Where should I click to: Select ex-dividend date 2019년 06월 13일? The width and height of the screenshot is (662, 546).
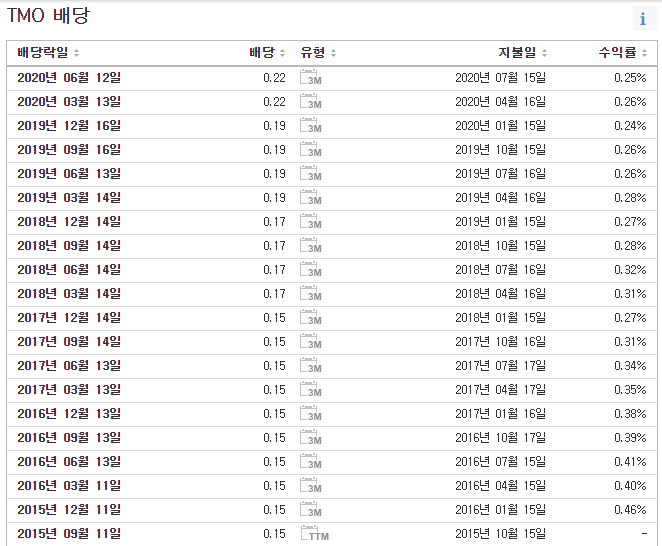(69, 174)
